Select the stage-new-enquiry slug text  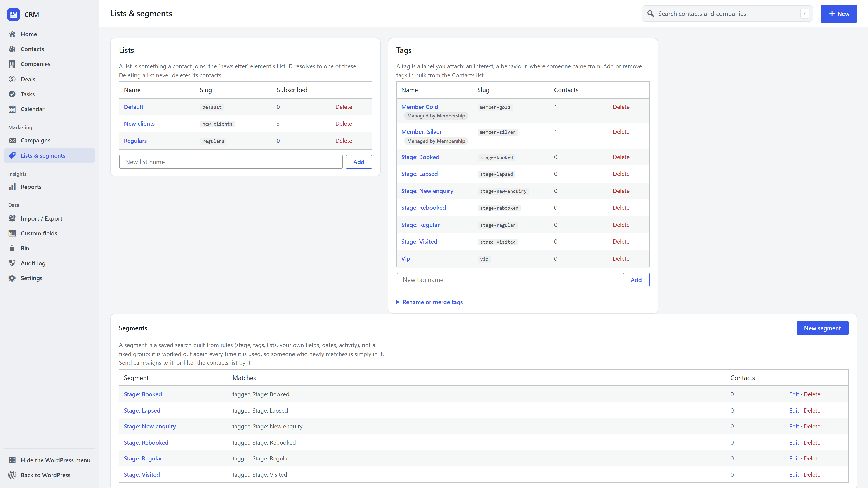(503, 191)
